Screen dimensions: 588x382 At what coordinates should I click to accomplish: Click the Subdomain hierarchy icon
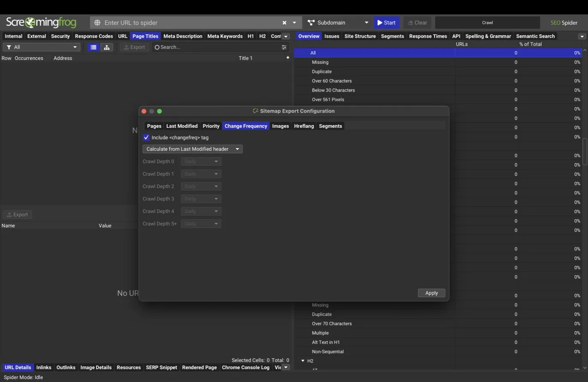[x=311, y=23]
